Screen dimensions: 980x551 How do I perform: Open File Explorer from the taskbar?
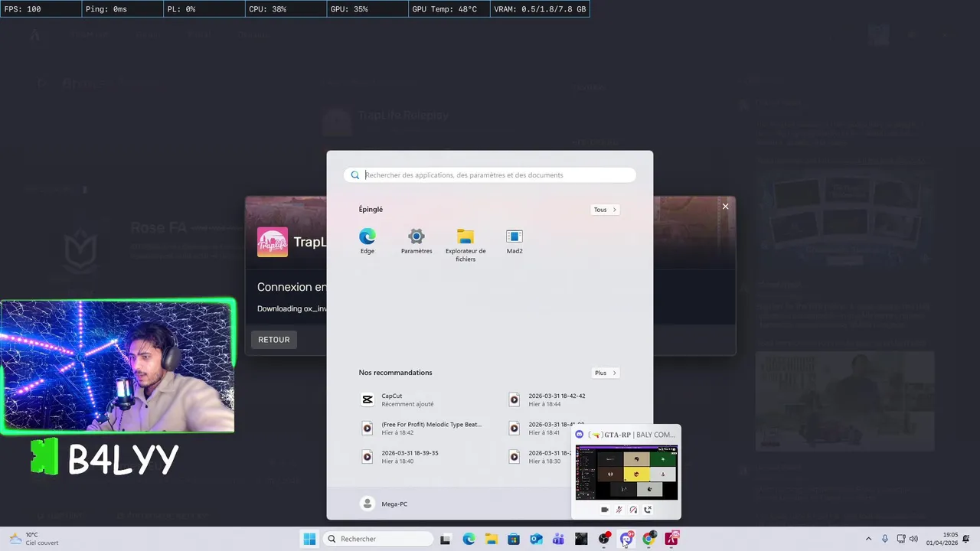click(491, 539)
